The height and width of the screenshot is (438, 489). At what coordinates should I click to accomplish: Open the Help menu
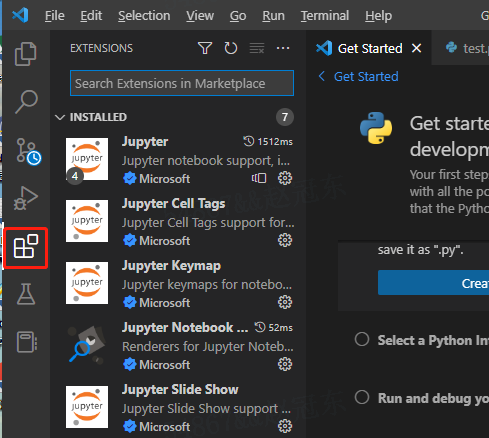point(378,16)
